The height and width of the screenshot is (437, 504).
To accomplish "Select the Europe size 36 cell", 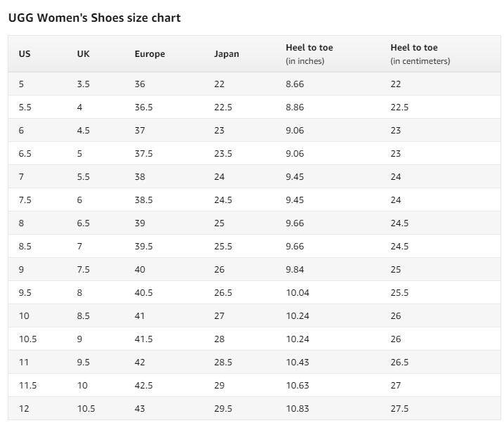I will pos(140,84).
